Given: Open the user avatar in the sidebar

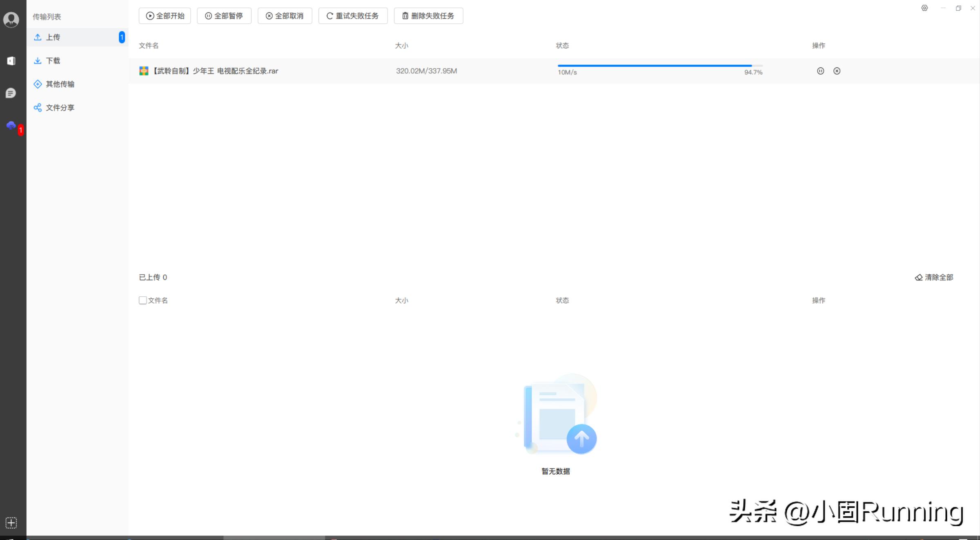Looking at the screenshot, I should (x=11, y=19).
